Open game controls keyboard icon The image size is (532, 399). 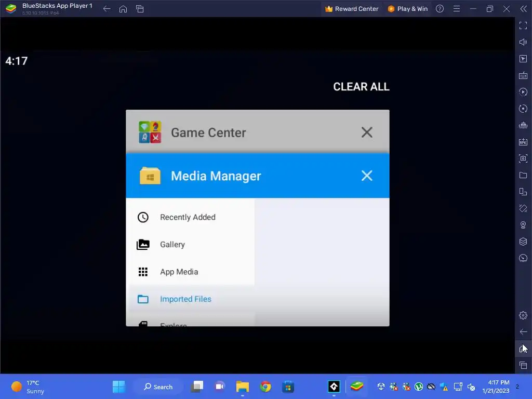[523, 75]
